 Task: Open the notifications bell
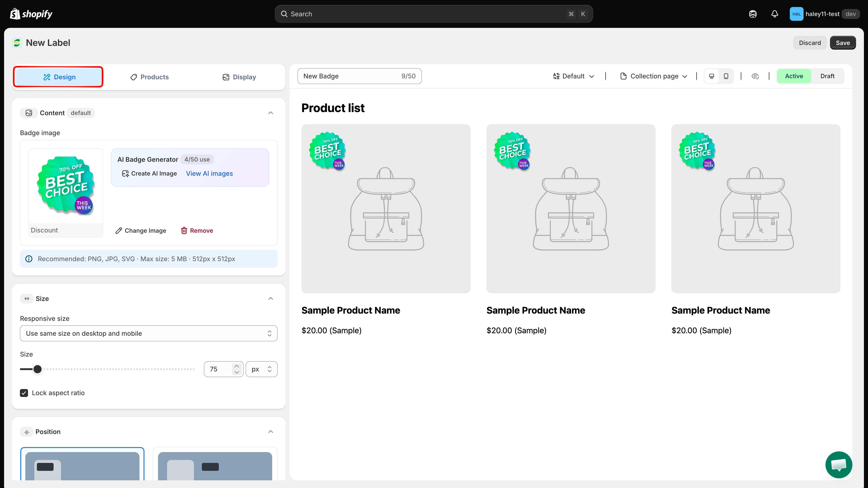click(775, 14)
